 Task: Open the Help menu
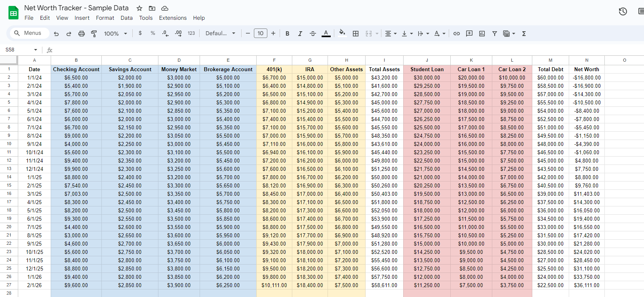[199, 18]
